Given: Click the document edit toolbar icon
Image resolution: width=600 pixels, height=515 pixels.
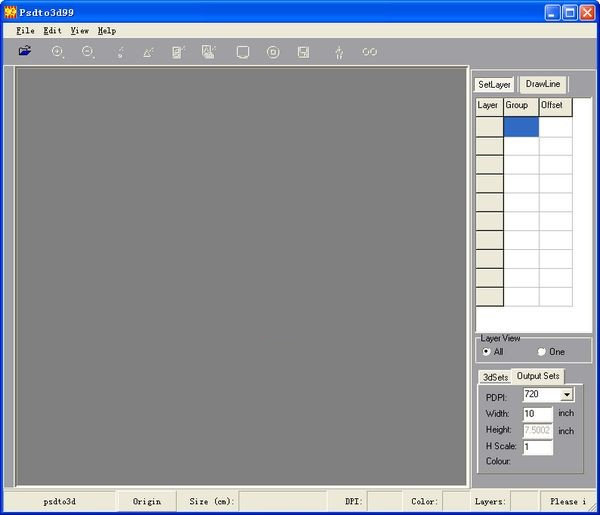Looking at the screenshot, I should coord(178,52).
